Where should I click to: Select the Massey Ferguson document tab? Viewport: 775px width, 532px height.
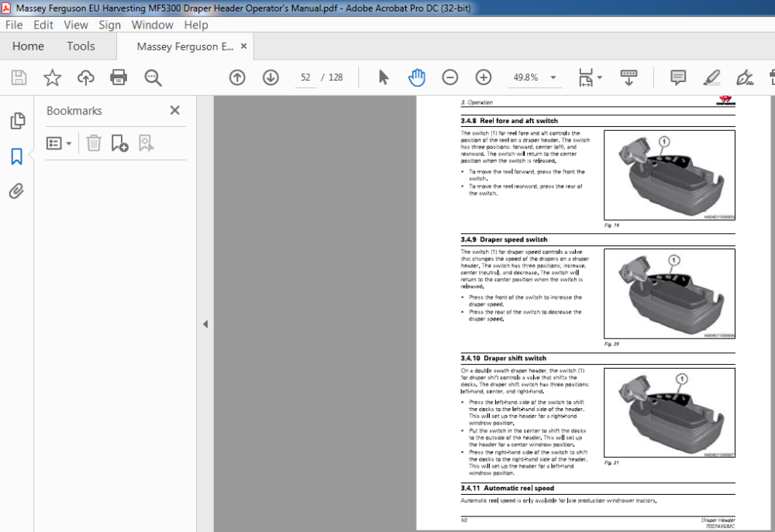tap(185, 46)
